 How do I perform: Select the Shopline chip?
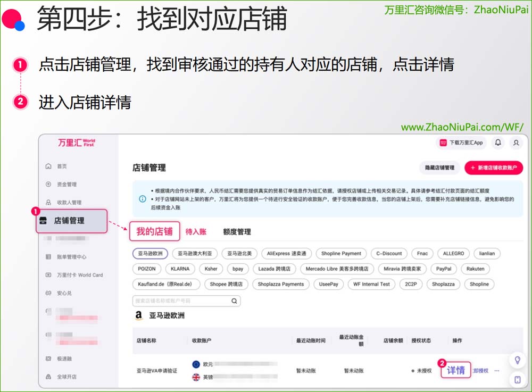pyautogui.click(x=479, y=284)
